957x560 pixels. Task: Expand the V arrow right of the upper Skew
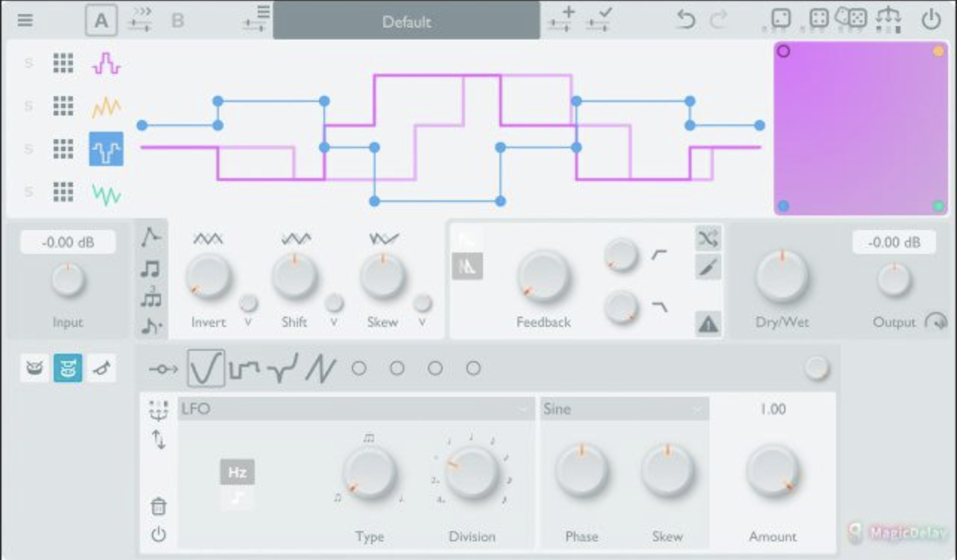coord(423,322)
